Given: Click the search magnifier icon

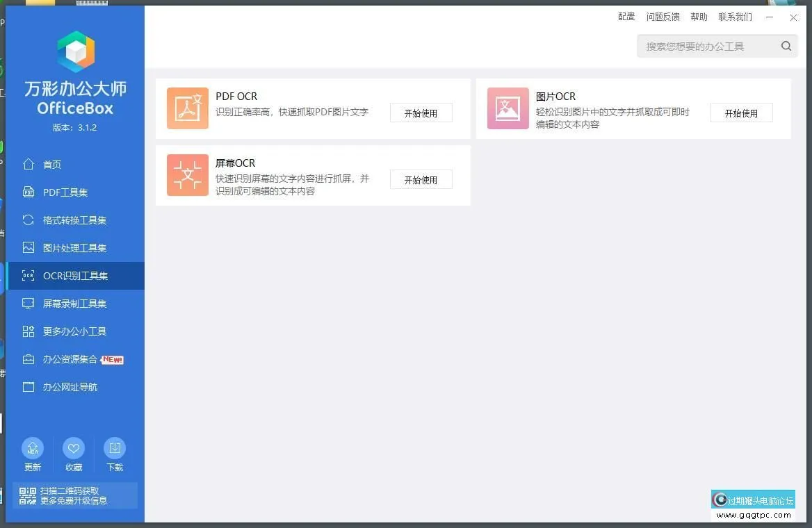Looking at the screenshot, I should point(786,47).
